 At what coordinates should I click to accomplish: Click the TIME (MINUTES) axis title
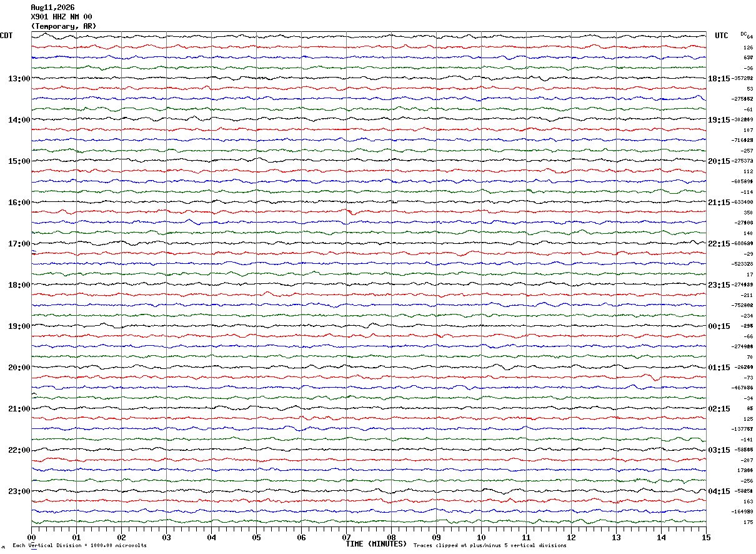[x=376, y=544]
